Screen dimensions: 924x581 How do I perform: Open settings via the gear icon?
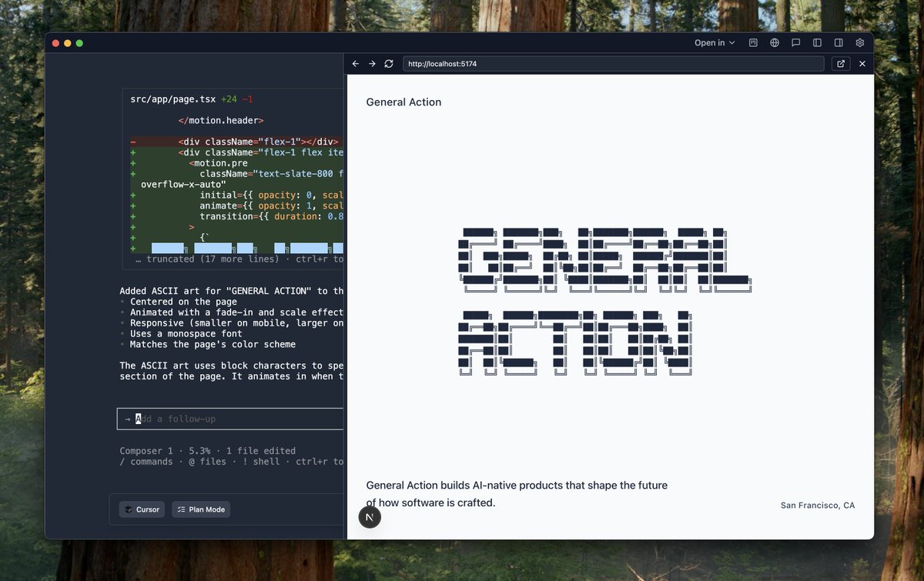[x=860, y=43]
